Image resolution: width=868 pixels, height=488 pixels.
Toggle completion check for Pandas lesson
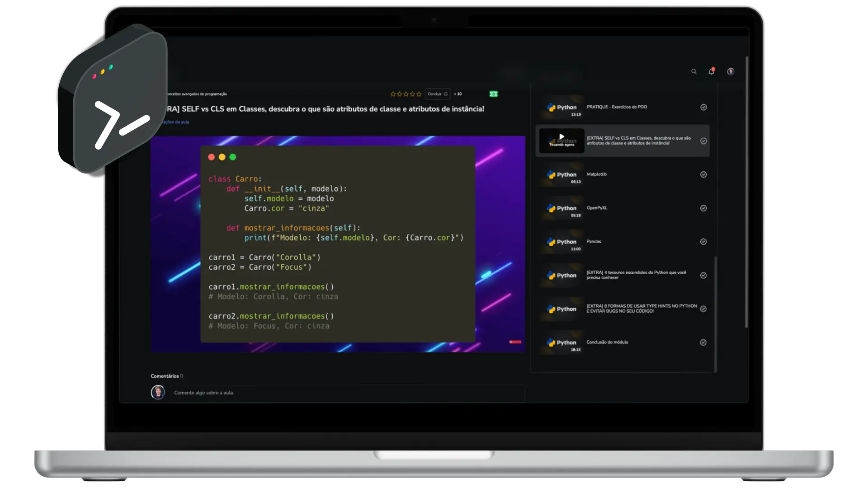[703, 242]
